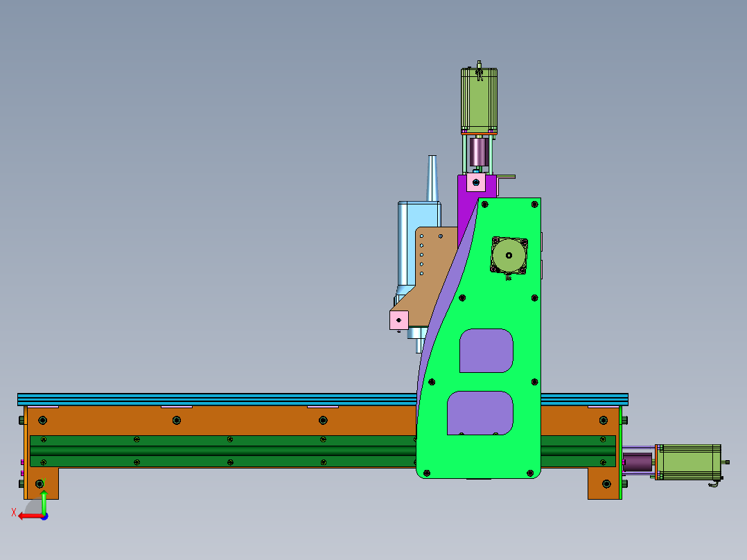The height and width of the screenshot is (560, 747).
Task: Select the vertical stepper motor on top
Action: click(x=480, y=99)
